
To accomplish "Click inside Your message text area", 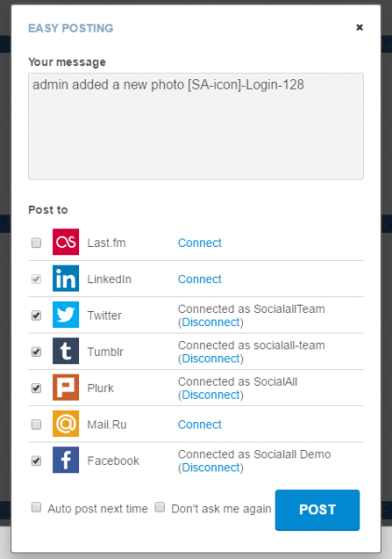I will (196, 126).
